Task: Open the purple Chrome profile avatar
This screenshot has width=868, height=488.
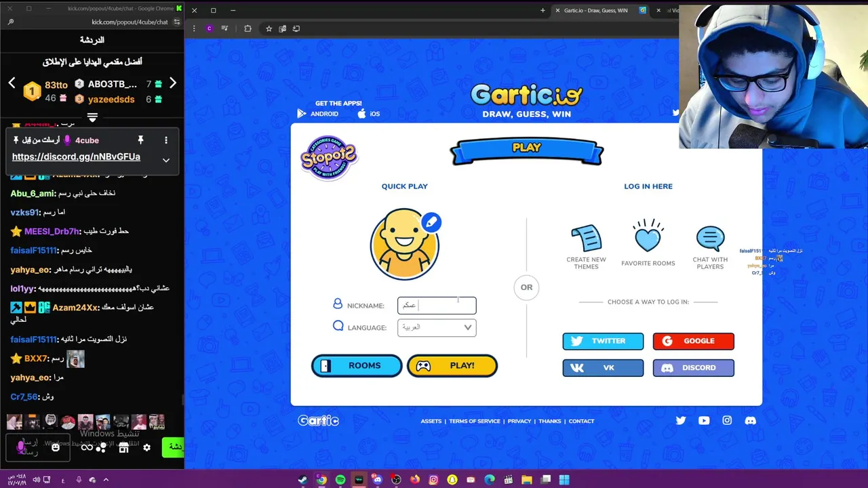Action: point(209,28)
